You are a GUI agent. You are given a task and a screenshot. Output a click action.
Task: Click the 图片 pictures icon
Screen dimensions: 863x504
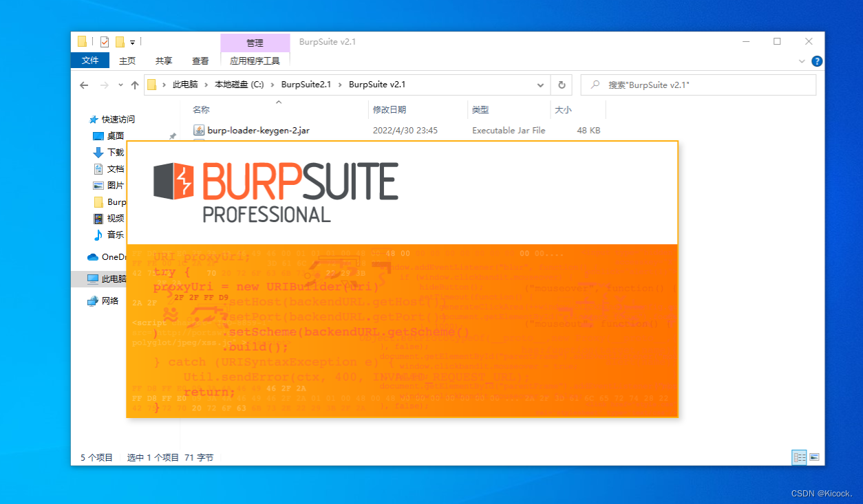98,185
